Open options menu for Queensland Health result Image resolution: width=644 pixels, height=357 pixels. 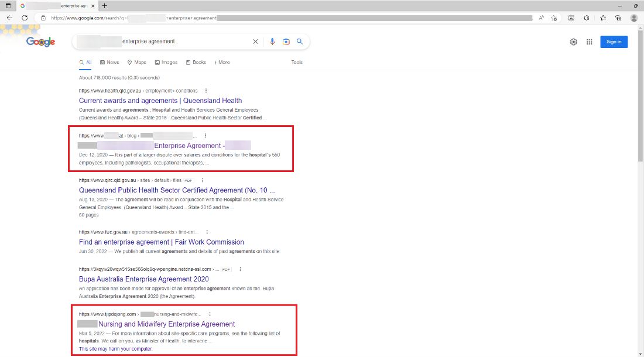pos(206,91)
